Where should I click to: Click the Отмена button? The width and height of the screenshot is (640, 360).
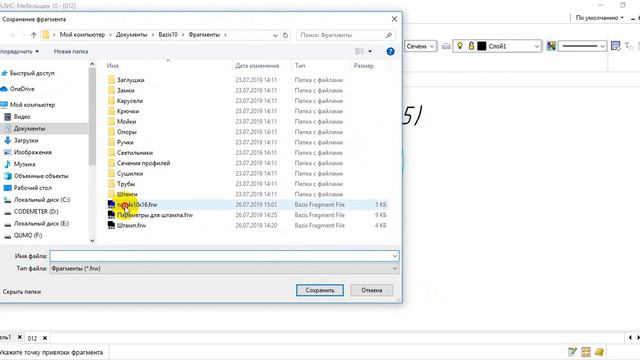pyautogui.click(x=371, y=290)
